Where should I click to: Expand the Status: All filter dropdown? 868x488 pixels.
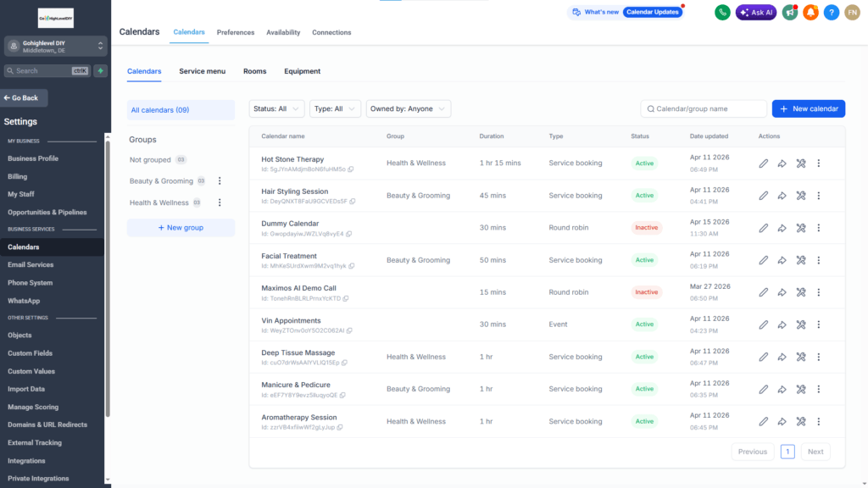click(x=276, y=109)
